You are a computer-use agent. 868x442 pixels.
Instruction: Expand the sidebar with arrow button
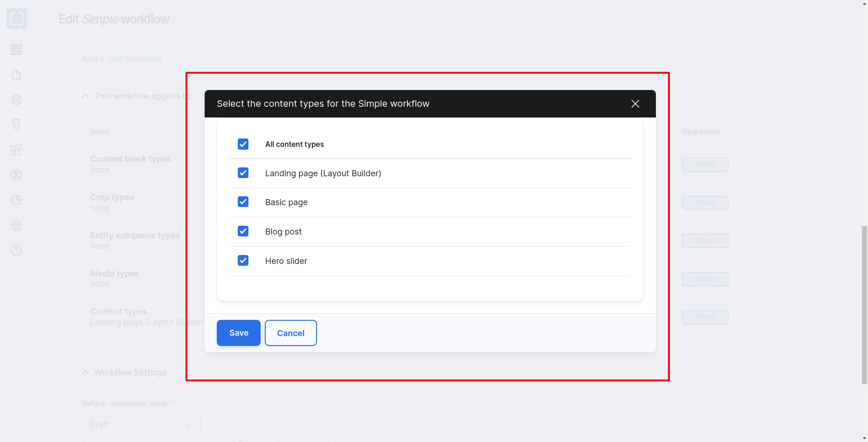click(x=16, y=425)
